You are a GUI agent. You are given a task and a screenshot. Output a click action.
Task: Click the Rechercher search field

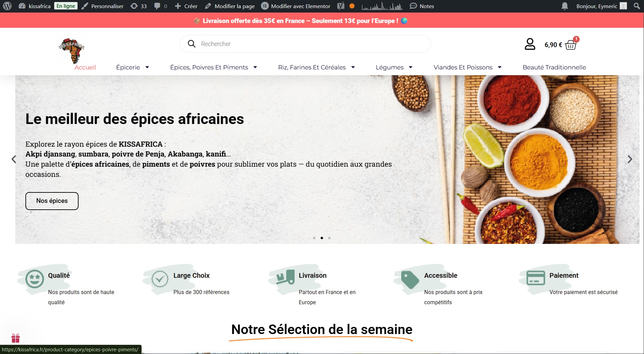click(305, 44)
